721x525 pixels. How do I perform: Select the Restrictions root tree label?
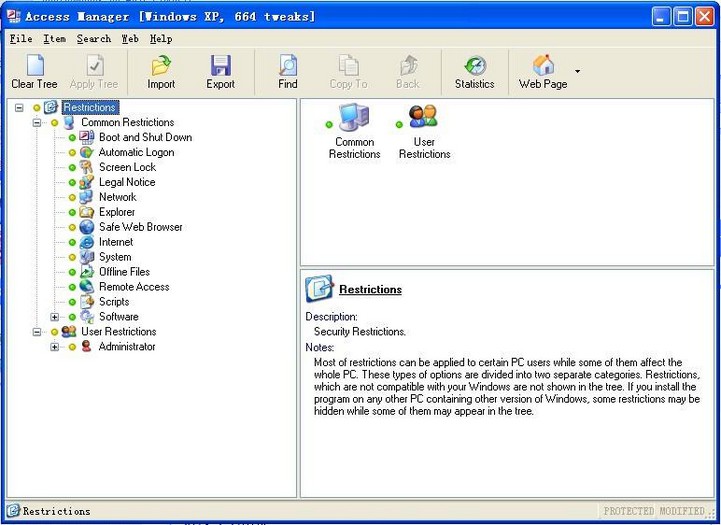[90, 108]
